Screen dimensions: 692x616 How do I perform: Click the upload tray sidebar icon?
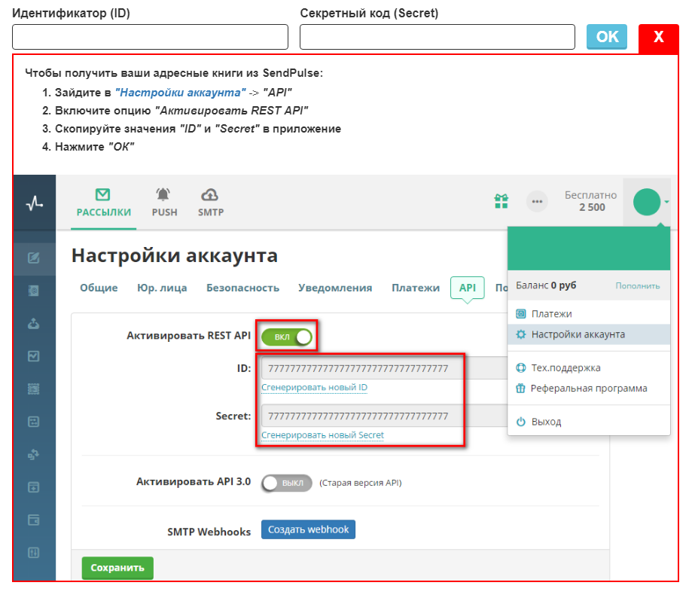(34, 324)
